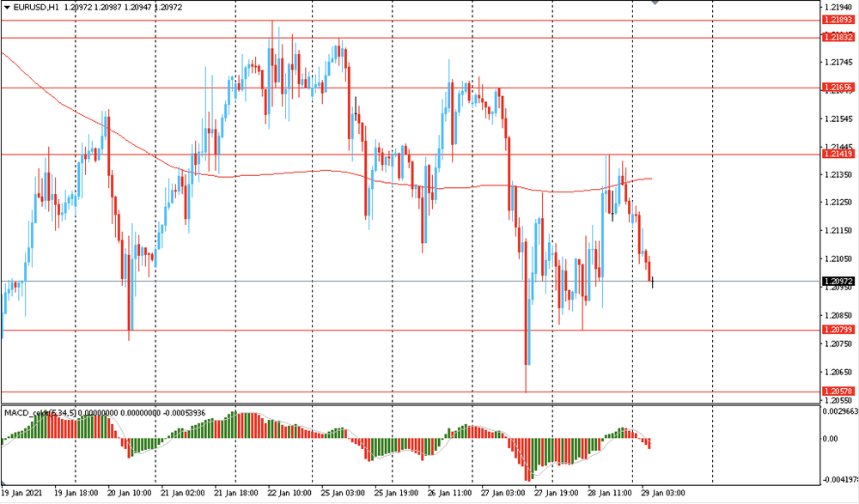This screenshot has height=504, width=859.
Task: Open the dropdown triangle beside EURUSD,H1
Action: point(7,8)
